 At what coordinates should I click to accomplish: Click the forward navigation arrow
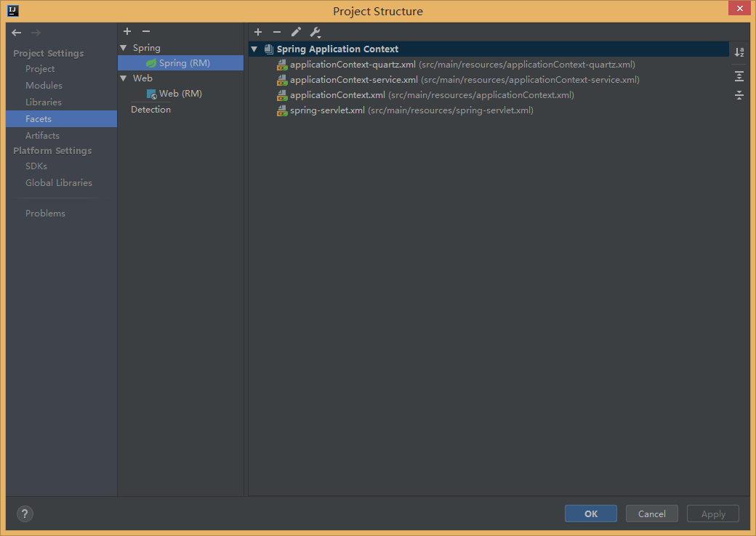coord(36,33)
